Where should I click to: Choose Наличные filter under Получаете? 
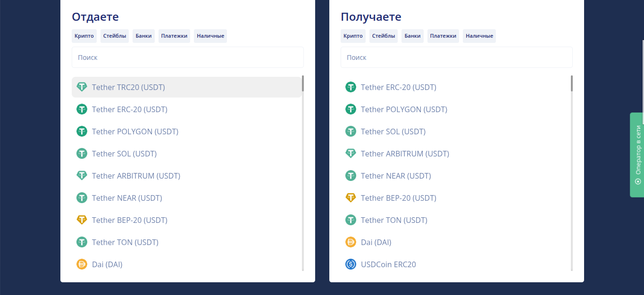pos(479,36)
